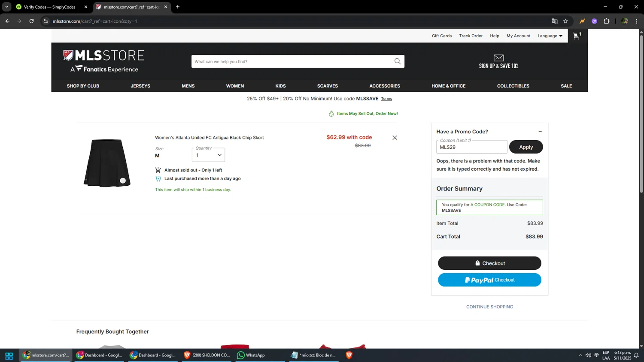Viewport: 644px width, 362px height.
Task: Open the browser extensions puzzle icon
Action: tap(607, 21)
